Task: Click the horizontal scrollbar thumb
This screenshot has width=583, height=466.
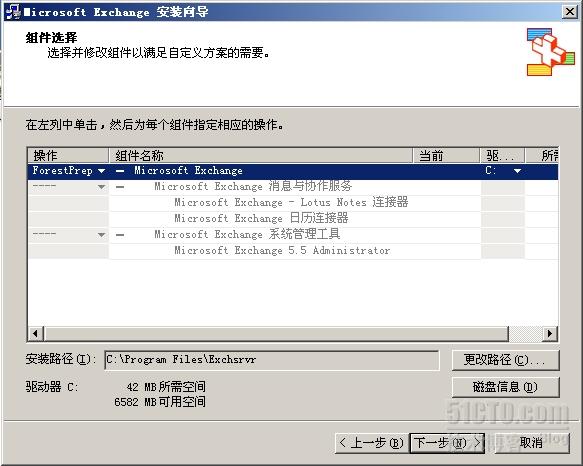Action: tap(276, 334)
